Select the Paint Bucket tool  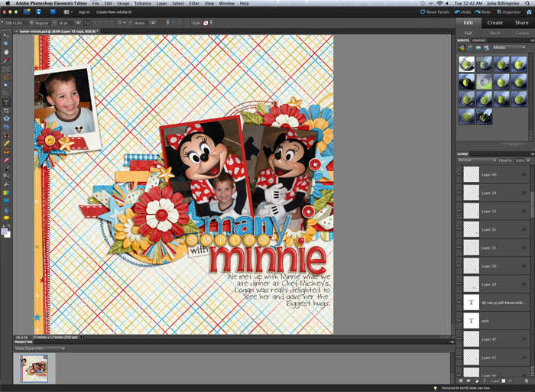6,185
